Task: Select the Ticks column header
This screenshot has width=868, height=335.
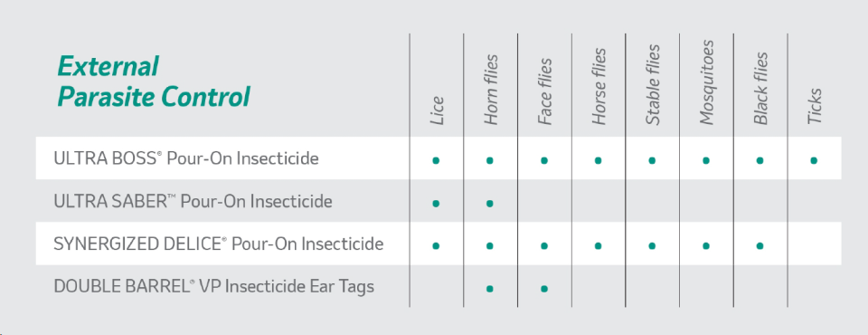Action: click(815, 106)
